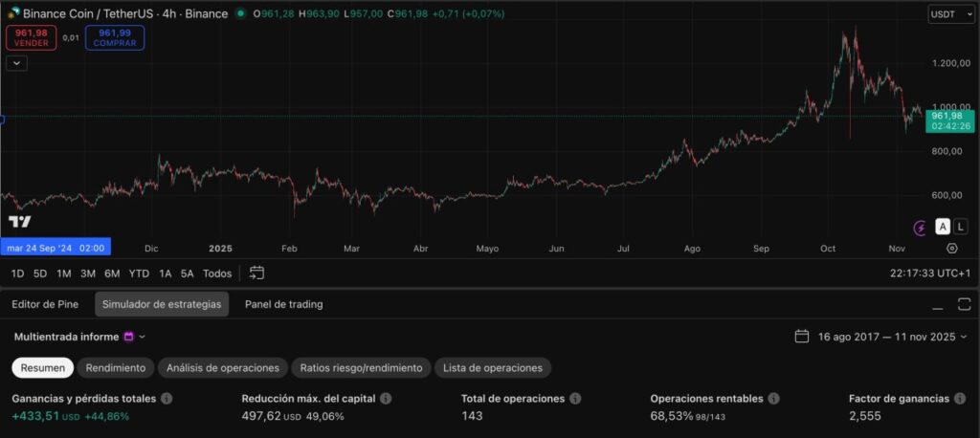Open the Simulador de estrategias tab
This screenshot has height=438, width=980.
pos(162,304)
